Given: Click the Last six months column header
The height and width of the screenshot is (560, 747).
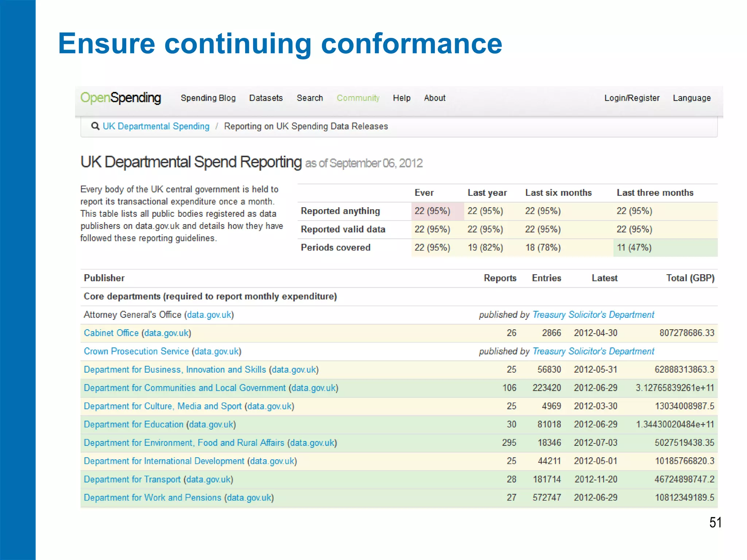Looking at the screenshot, I should (558, 193).
